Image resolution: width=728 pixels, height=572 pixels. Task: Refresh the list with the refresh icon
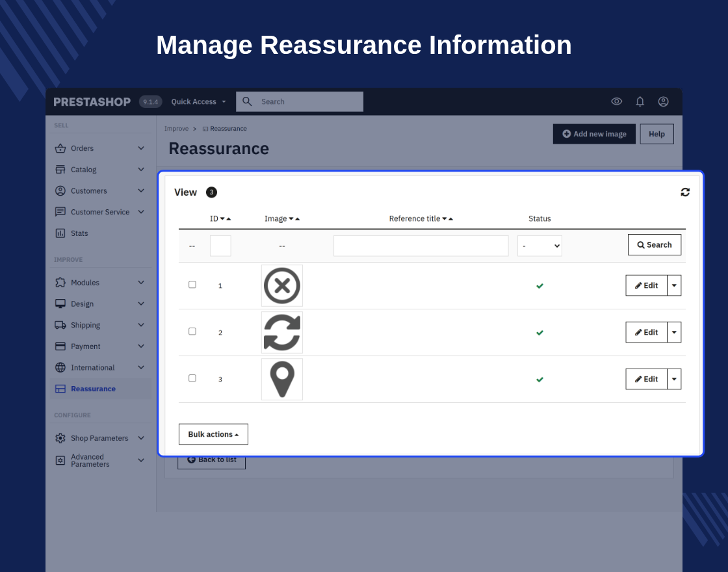(685, 192)
